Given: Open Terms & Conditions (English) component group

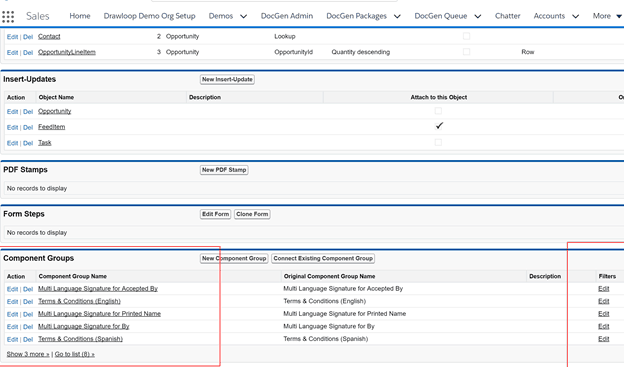Looking at the screenshot, I should tap(79, 301).
